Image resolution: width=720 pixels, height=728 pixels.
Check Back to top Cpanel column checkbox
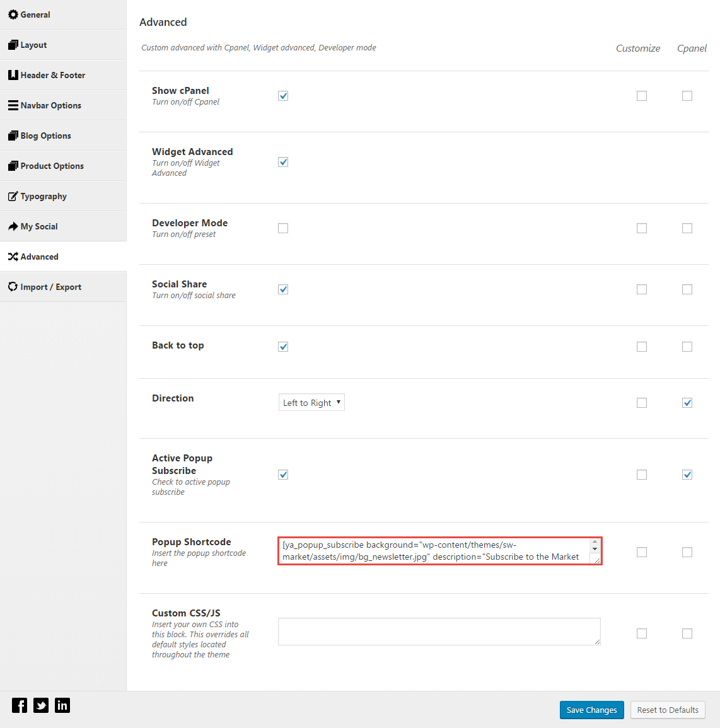point(687,347)
